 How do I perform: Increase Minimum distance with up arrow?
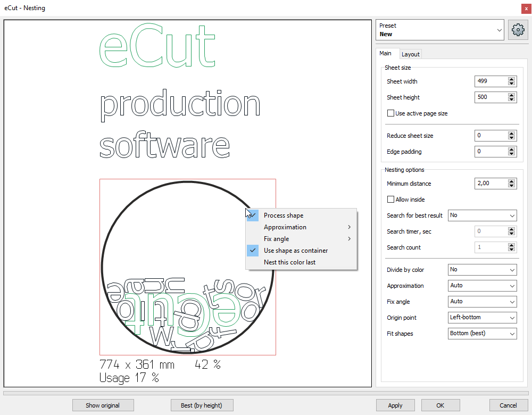click(512, 181)
